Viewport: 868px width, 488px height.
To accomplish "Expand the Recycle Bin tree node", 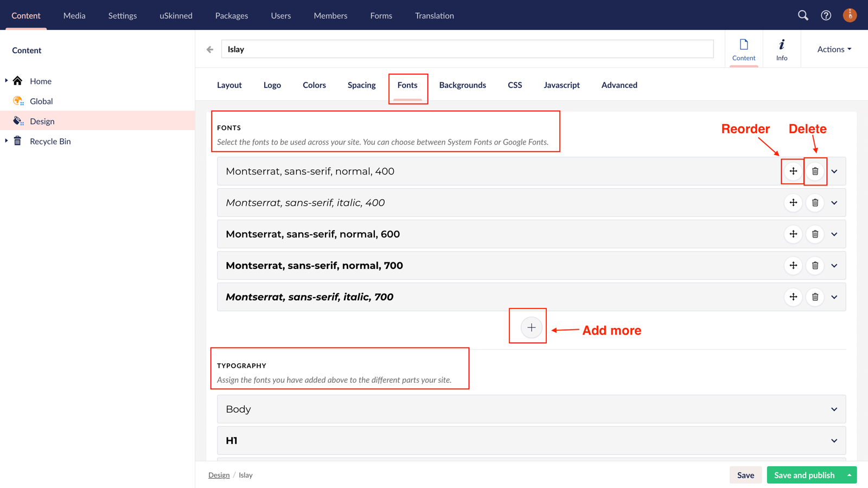I will click(5, 141).
